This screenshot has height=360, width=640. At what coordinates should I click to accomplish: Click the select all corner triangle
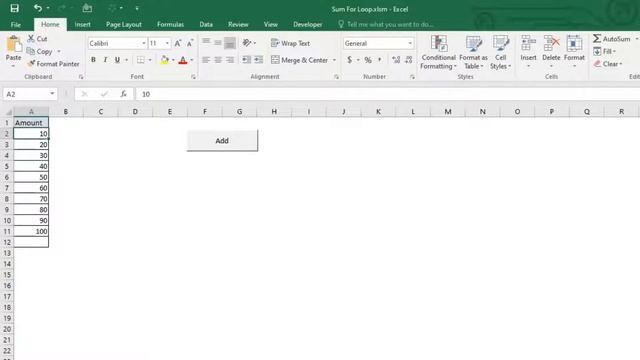pos(8,111)
